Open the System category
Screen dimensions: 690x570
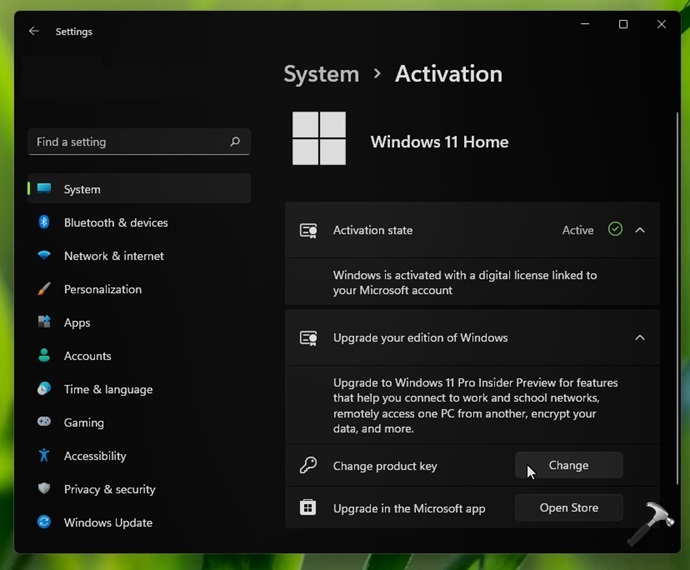click(139, 189)
